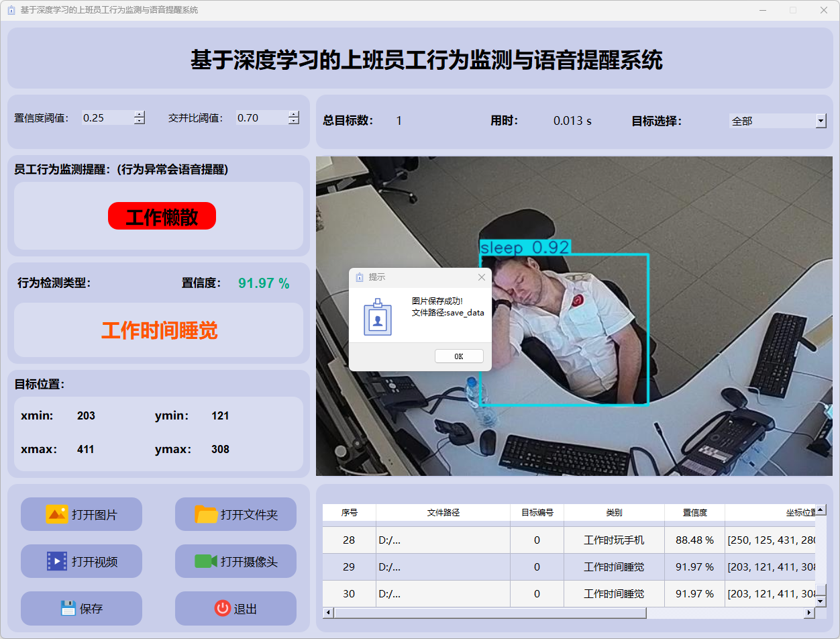Click the app icon in the title bar
Viewport: 840px width, 639px height.
tap(11, 10)
